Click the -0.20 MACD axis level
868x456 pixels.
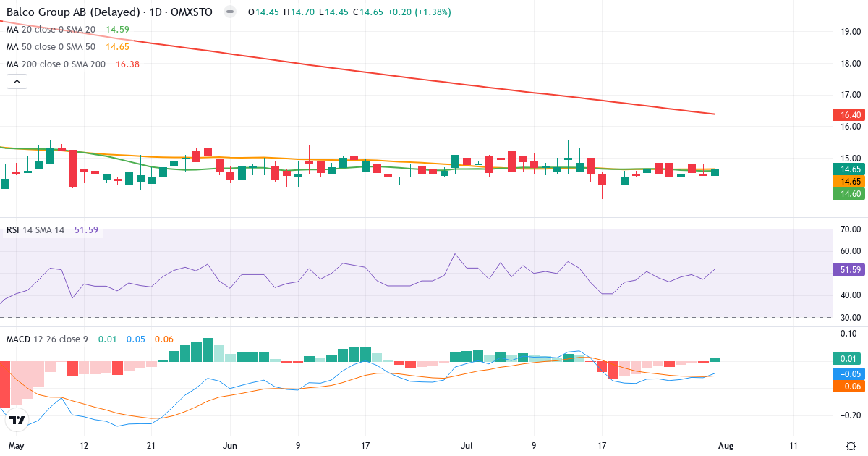(850, 415)
